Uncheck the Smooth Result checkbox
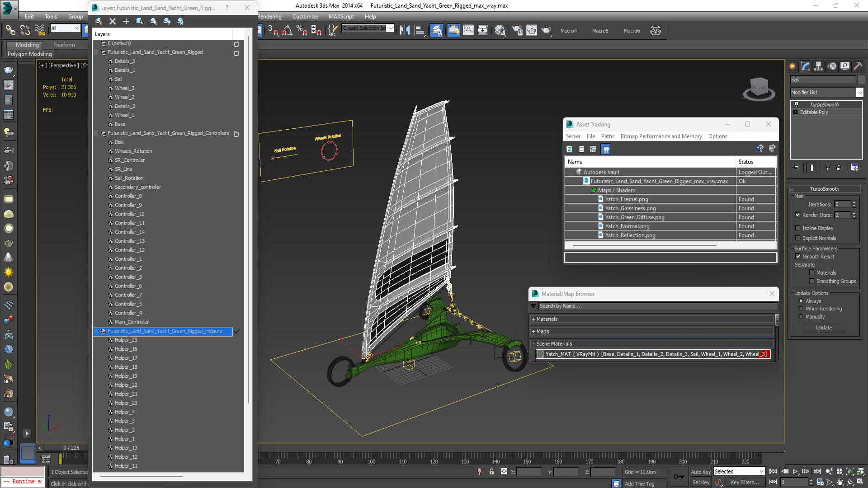The image size is (868, 488). (798, 257)
